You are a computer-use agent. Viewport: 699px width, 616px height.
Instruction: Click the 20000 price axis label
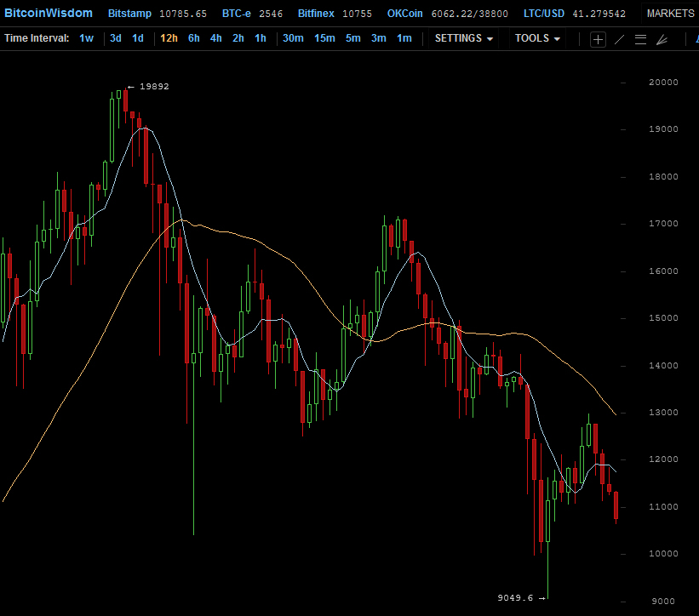point(663,82)
